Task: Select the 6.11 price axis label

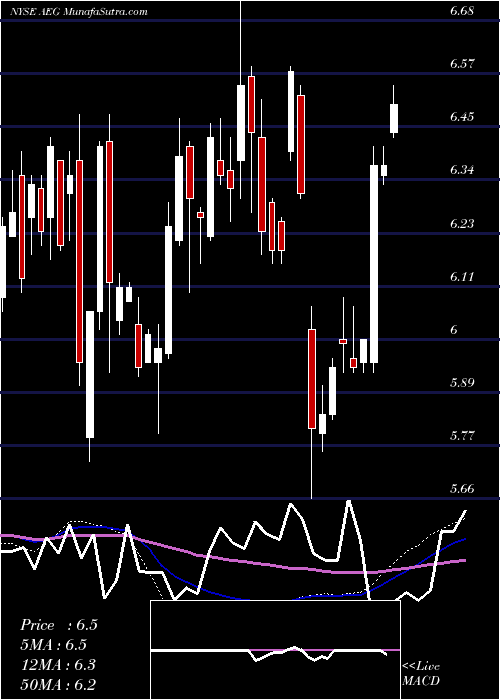Action: 462,276
